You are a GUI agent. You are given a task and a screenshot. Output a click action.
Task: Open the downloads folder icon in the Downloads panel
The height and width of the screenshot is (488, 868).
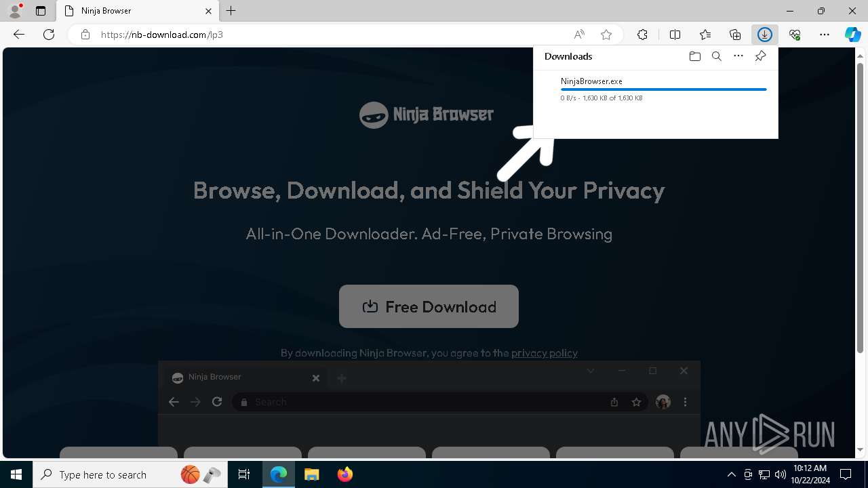pos(694,56)
